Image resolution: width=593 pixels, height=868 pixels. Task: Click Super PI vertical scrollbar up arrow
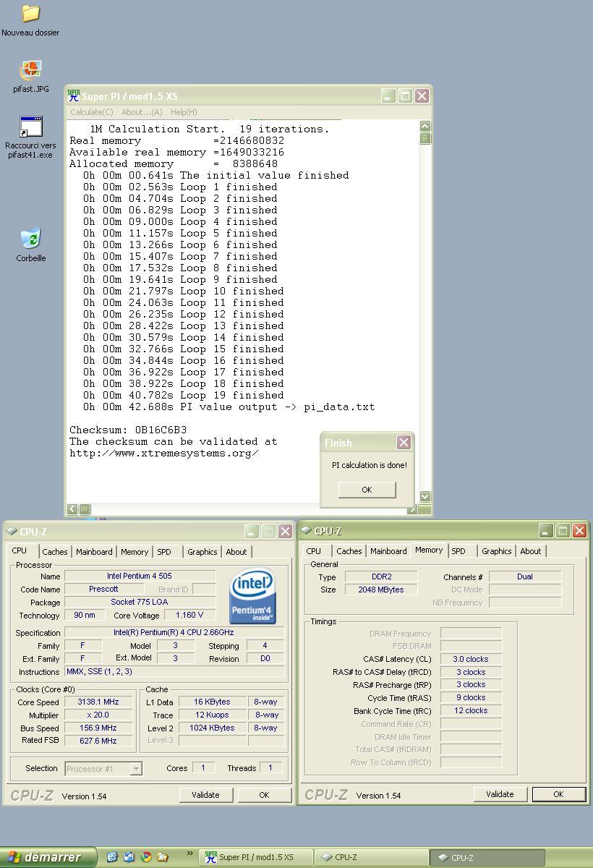(x=425, y=126)
